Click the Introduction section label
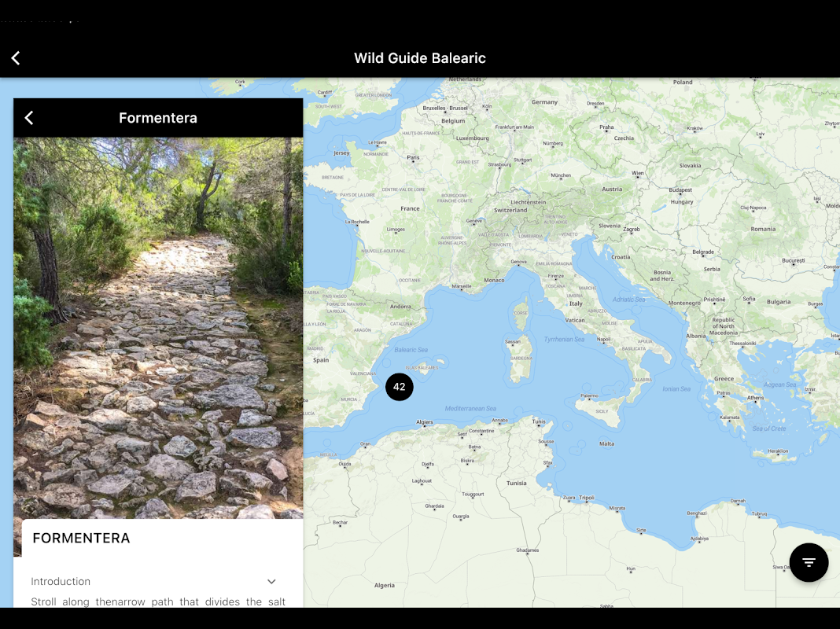The width and height of the screenshot is (840, 629). click(x=61, y=581)
